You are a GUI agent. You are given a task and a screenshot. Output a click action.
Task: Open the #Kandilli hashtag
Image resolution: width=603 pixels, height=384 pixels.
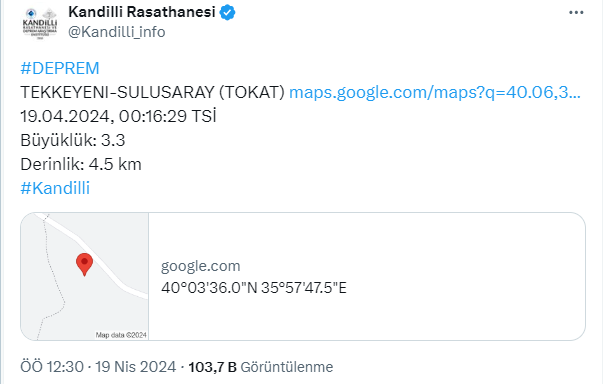(55, 188)
